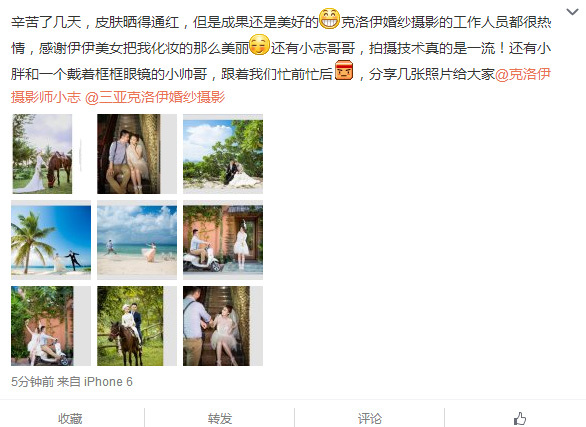The height and width of the screenshot is (427, 586).
Task: Open the couple riding scooter thumbnail
Action: click(x=51, y=326)
